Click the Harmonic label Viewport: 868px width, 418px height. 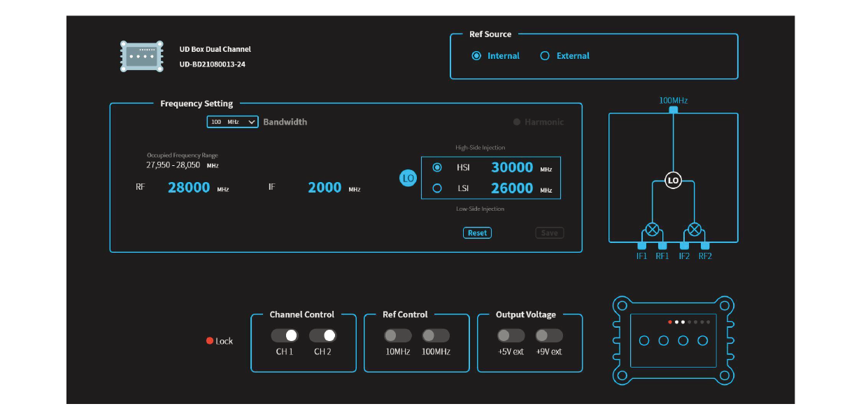[544, 122]
